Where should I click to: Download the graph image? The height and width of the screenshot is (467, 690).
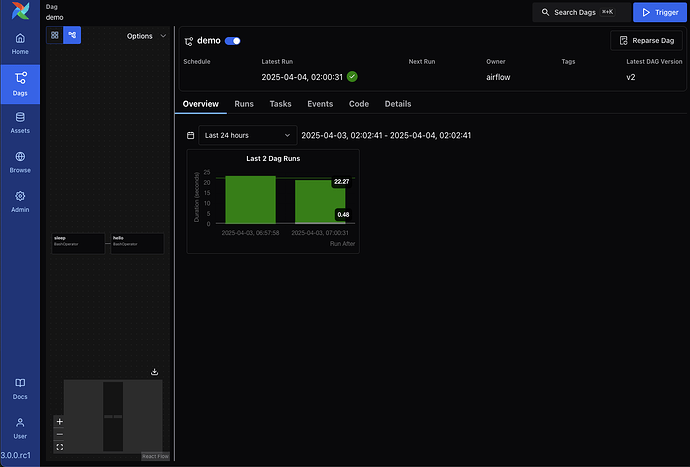tap(155, 371)
